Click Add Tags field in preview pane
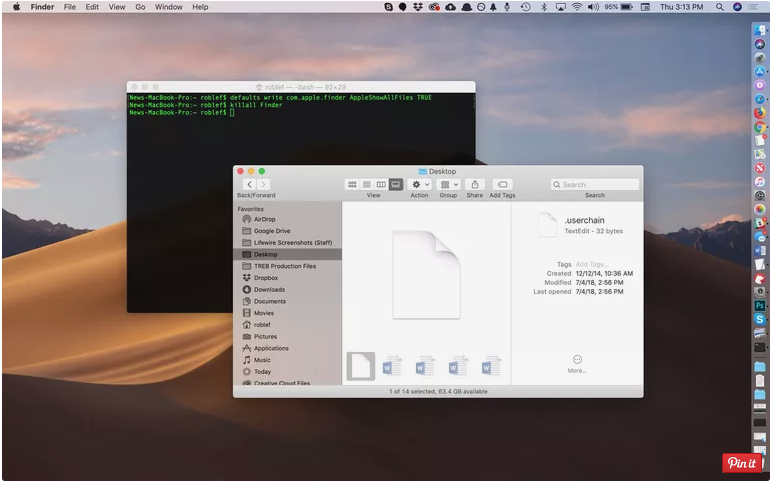Viewport: 773px width, 483px height. click(592, 265)
